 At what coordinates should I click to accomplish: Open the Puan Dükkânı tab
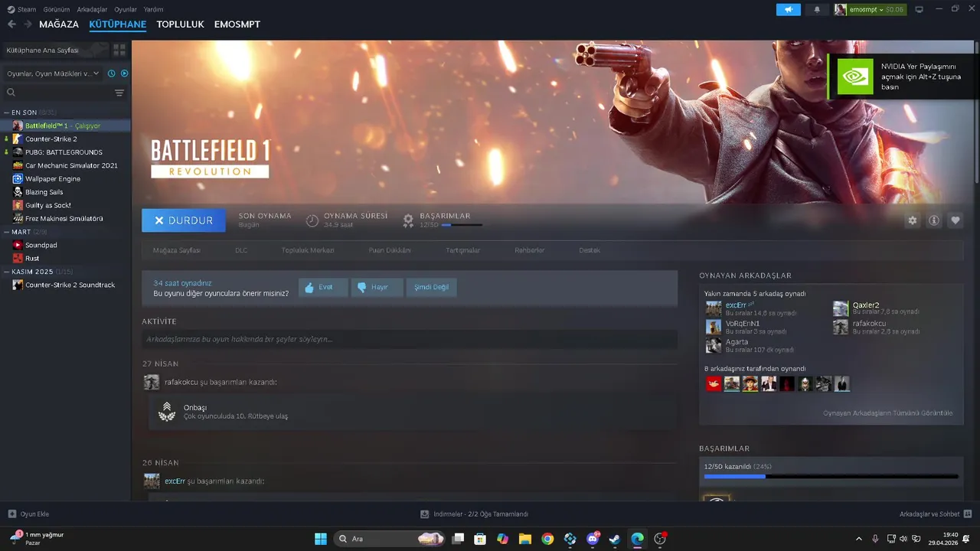point(390,250)
